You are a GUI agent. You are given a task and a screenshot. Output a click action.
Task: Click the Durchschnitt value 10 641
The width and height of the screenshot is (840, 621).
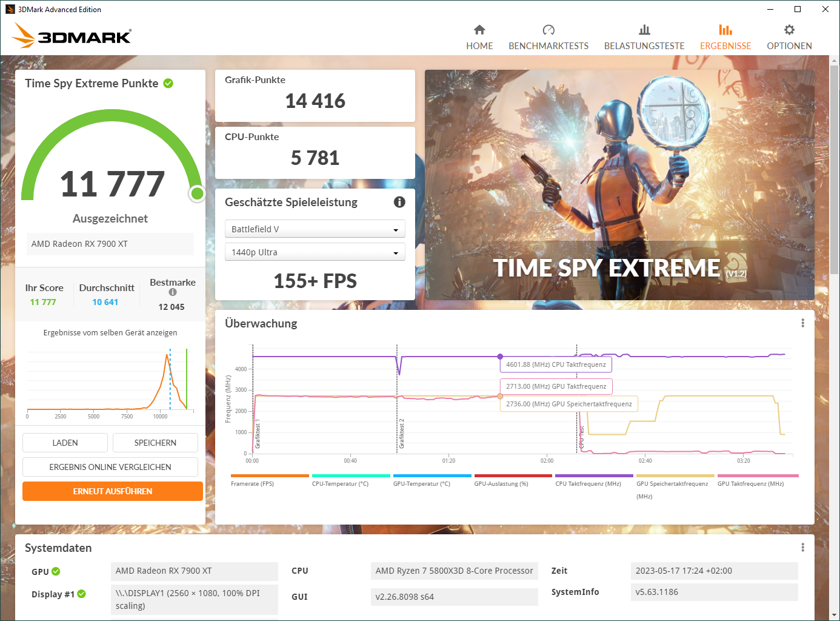[105, 302]
